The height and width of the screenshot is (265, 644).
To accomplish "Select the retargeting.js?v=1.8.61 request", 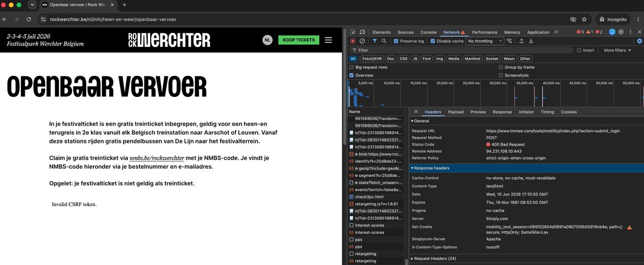I will (x=377, y=204).
